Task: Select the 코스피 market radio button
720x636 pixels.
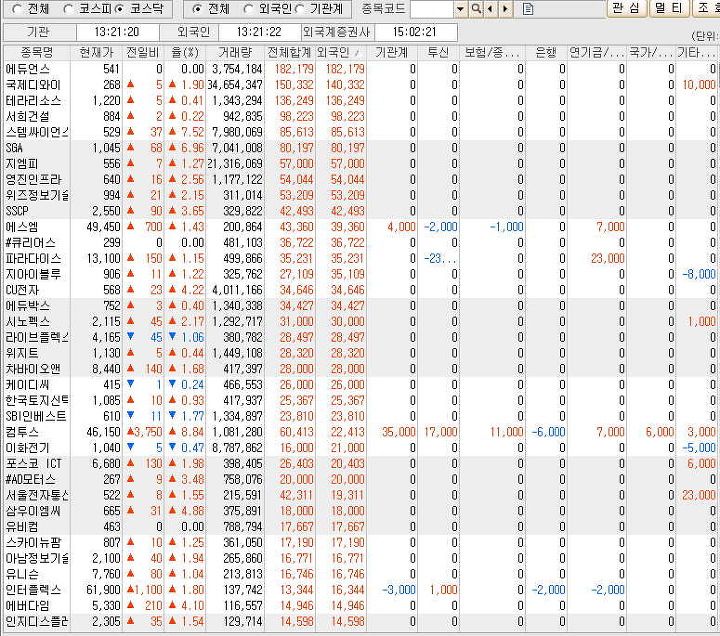Action: [x=68, y=9]
